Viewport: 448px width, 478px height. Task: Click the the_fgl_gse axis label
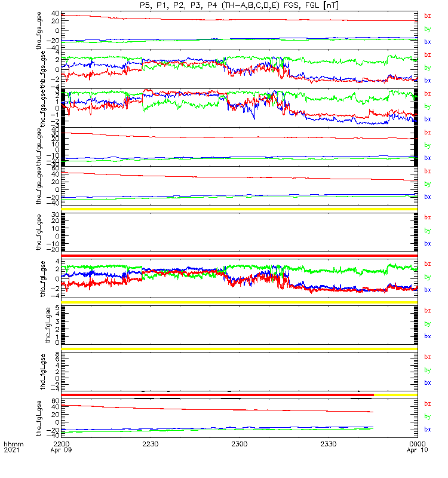pyautogui.click(x=39, y=418)
